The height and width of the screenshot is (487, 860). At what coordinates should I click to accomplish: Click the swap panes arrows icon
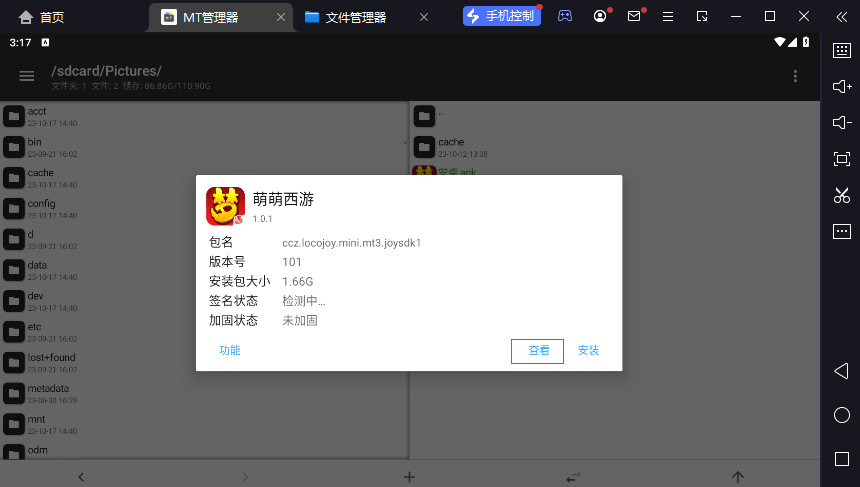(x=574, y=477)
